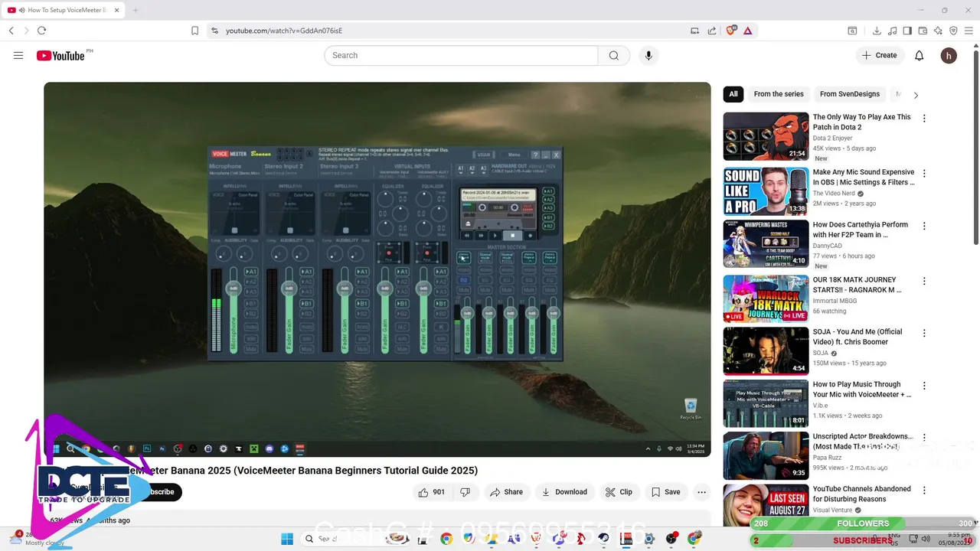Screen dimensions: 980x551
Task: Toggle solo on the Microphone strip in the video
Action: click(x=250, y=337)
